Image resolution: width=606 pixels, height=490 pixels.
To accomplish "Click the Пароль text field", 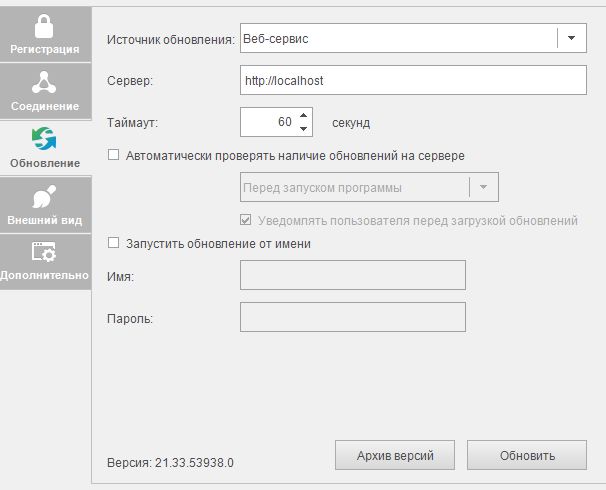I will pos(353,317).
